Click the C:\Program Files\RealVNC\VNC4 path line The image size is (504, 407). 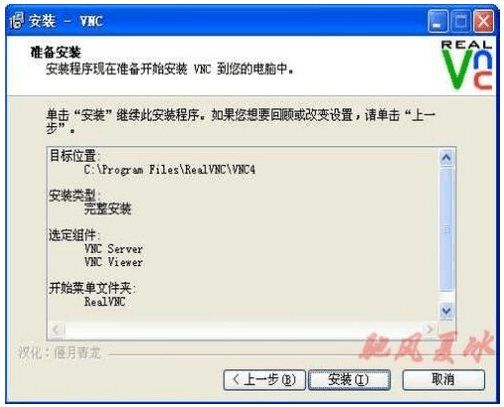pyautogui.click(x=170, y=170)
